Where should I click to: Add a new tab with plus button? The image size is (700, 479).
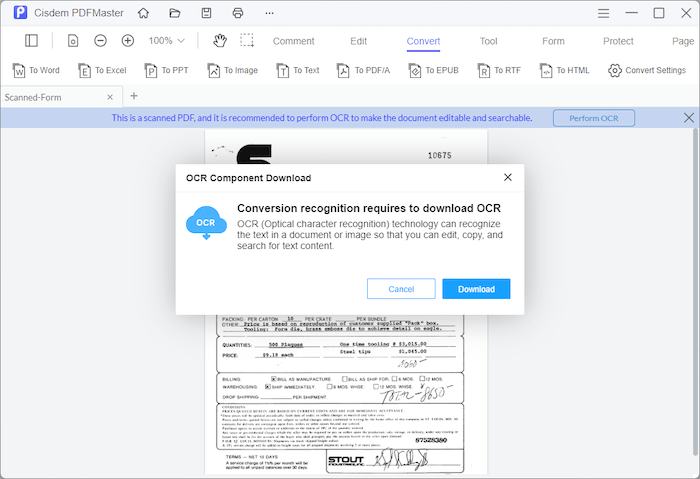point(134,96)
